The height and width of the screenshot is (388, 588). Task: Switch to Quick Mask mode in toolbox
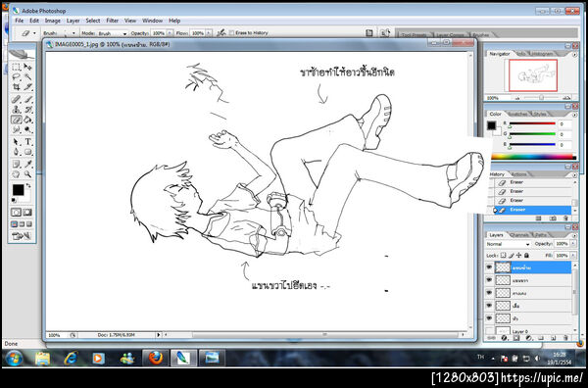coord(27,213)
